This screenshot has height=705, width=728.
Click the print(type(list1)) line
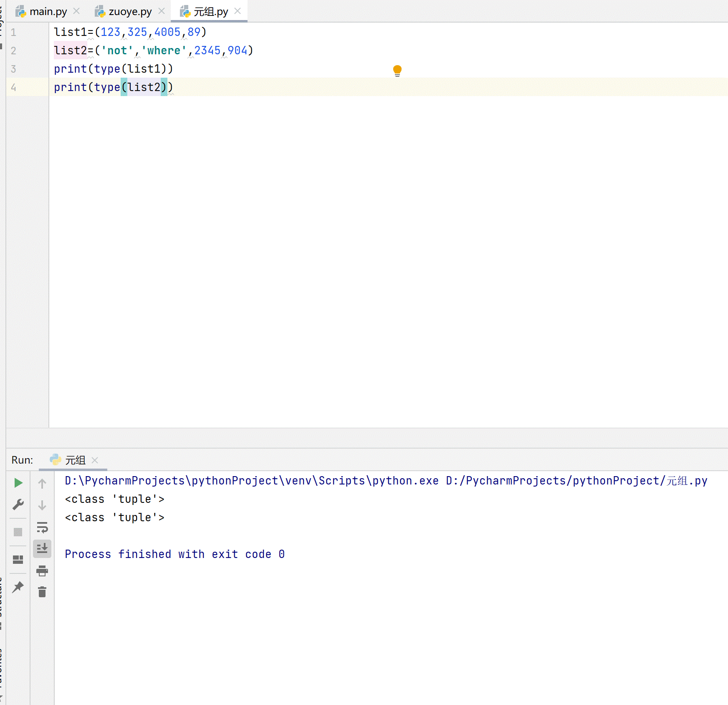pos(114,69)
